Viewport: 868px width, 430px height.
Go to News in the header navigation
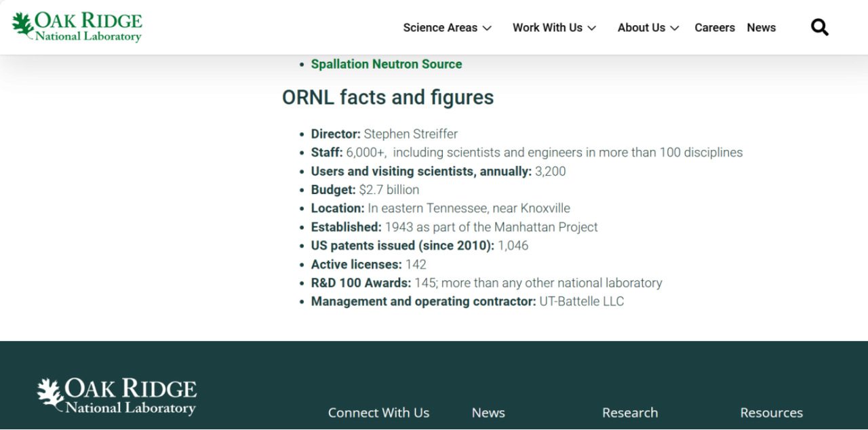(x=761, y=28)
